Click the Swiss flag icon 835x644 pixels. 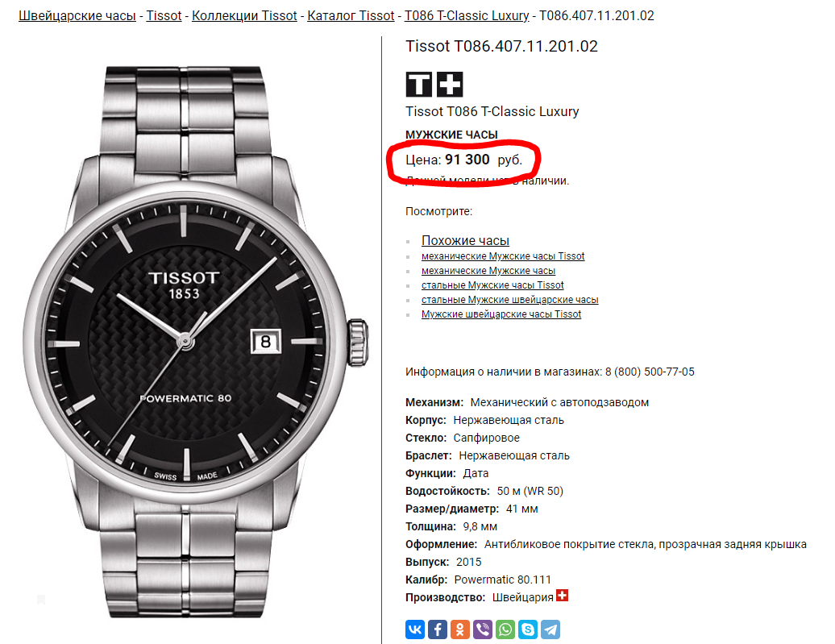point(563,596)
